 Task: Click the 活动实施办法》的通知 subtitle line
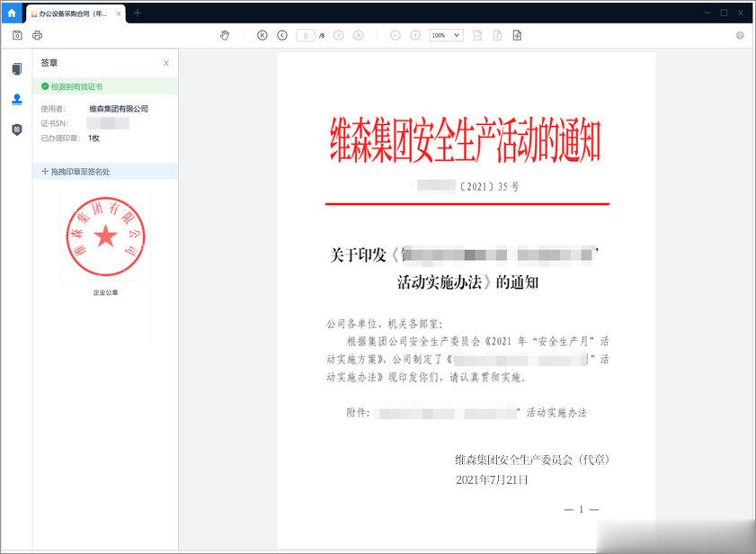(467, 282)
